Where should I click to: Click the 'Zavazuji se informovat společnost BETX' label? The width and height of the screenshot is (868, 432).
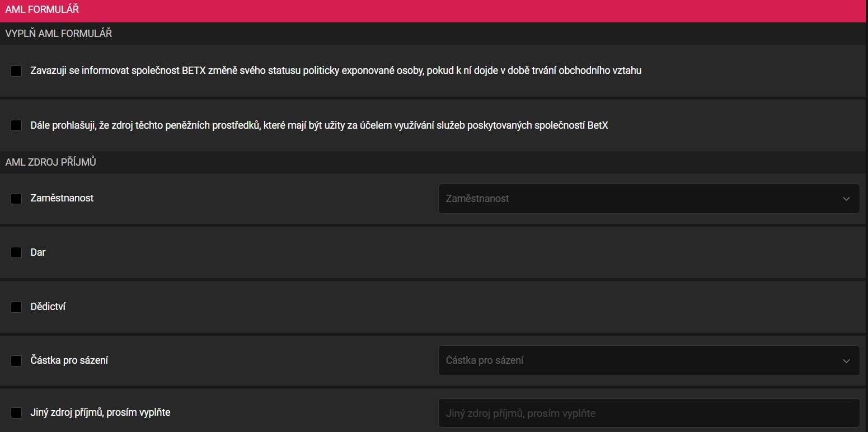pyautogui.click(x=336, y=71)
